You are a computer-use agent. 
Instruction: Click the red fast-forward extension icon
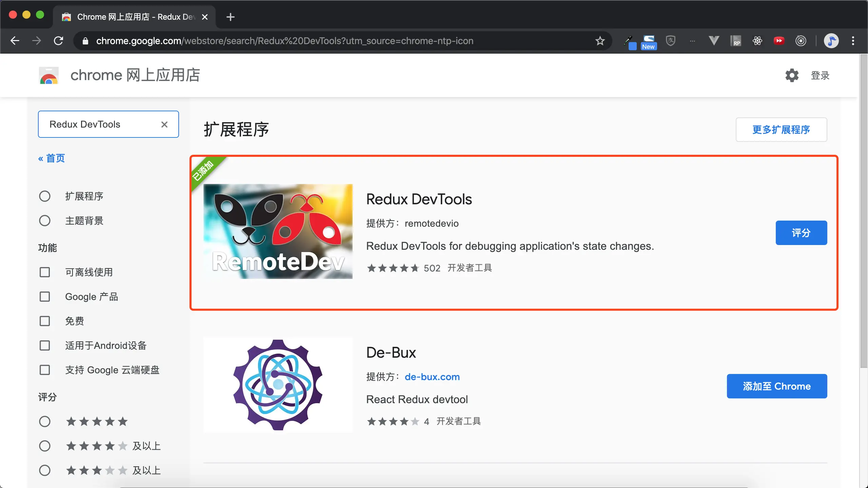tap(779, 41)
